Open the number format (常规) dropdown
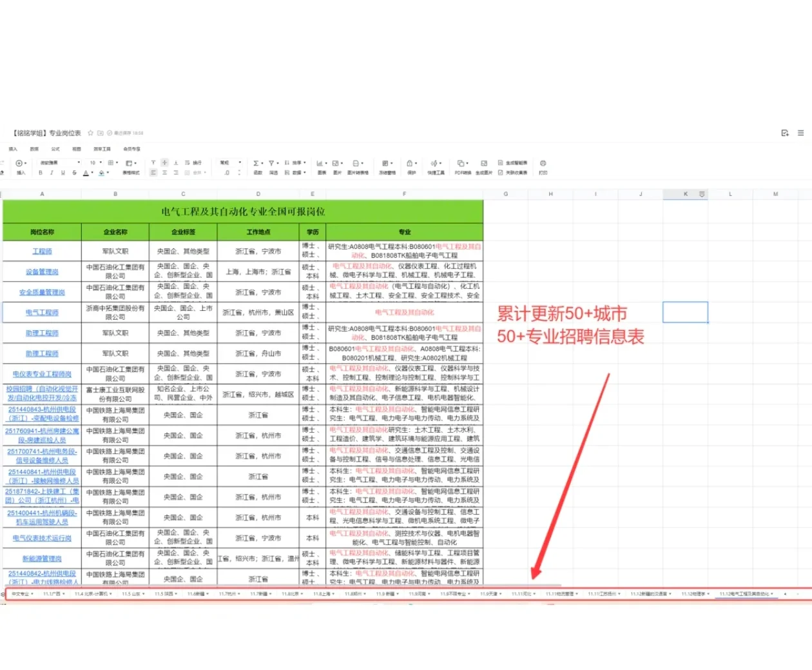 [230, 163]
